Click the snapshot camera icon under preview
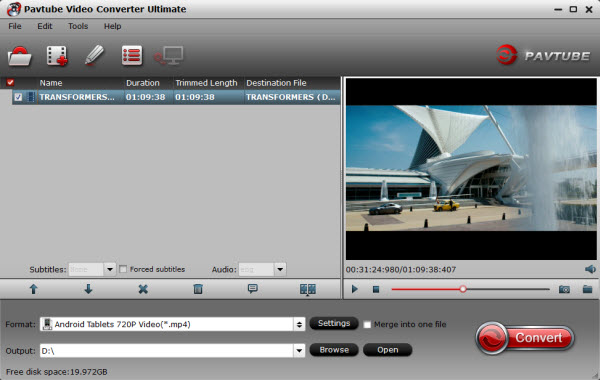 (x=564, y=289)
